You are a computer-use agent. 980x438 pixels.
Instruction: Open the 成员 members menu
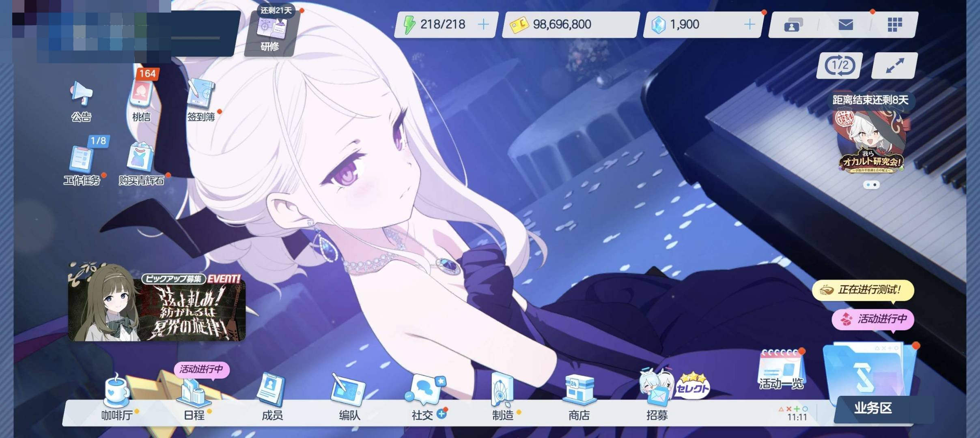272,397
